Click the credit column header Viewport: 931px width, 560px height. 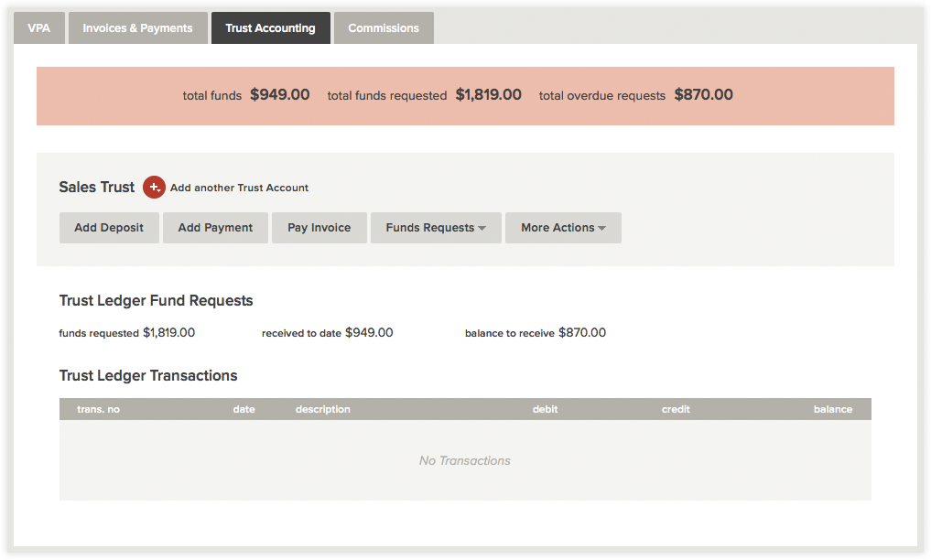click(676, 409)
